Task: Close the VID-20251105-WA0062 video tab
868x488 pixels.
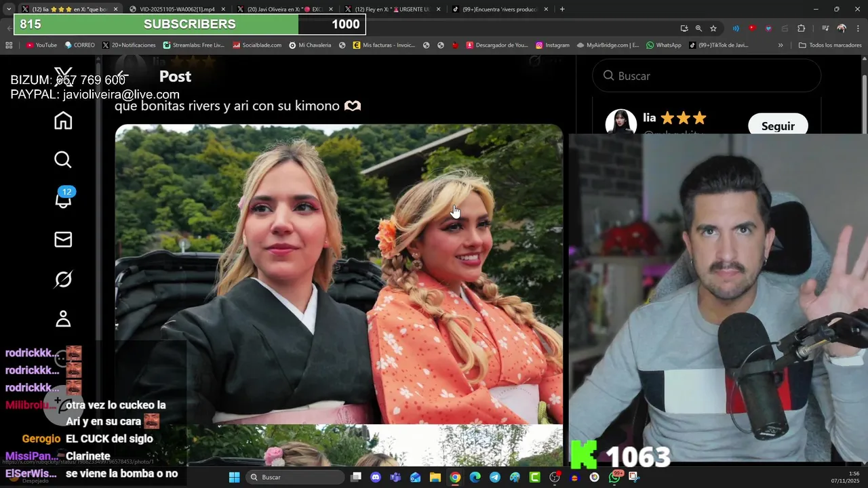Action: [223, 9]
